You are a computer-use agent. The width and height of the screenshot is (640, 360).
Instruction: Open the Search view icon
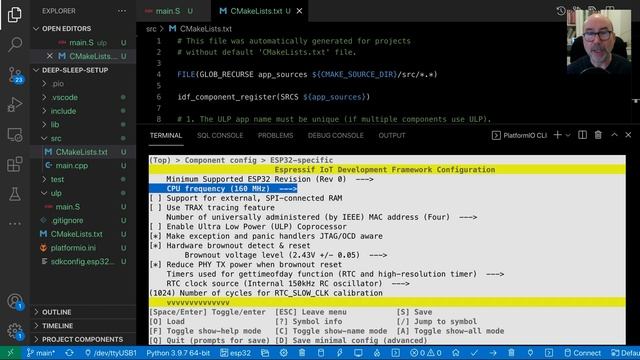[15, 44]
